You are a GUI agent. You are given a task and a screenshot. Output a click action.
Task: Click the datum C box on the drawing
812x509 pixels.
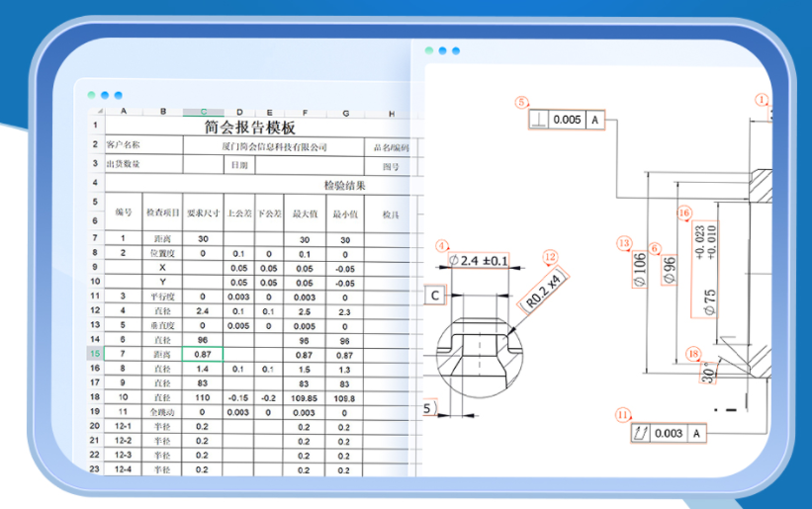[435, 296]
